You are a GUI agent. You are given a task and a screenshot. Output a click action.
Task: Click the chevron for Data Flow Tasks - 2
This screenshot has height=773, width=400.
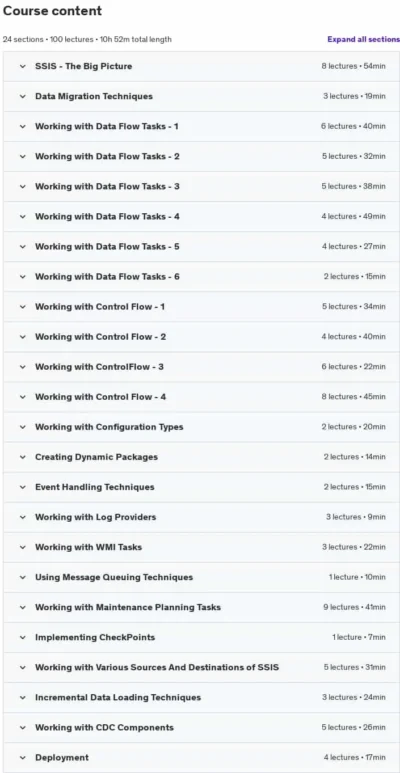click(22, 157)
